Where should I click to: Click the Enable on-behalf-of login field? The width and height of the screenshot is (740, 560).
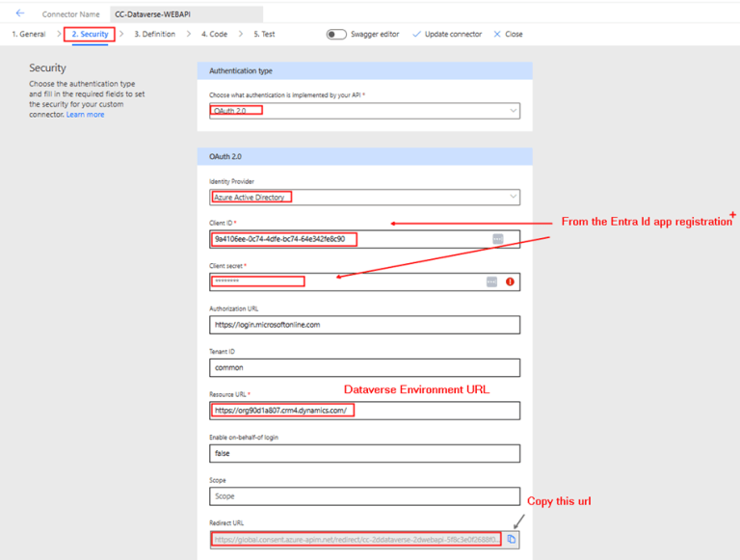pyautogui.click(x=364, y=453)
